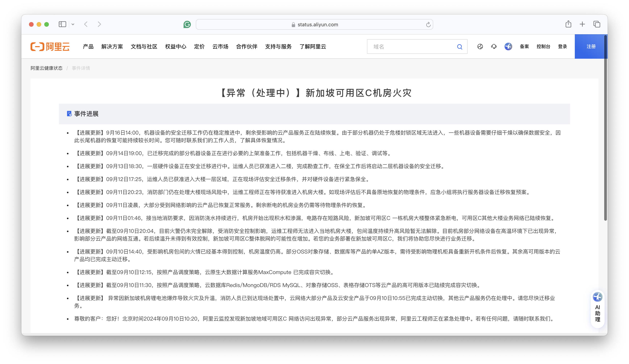Show the tab overview icon
This screenshot has height=364, width=629.
pos(597,24)
